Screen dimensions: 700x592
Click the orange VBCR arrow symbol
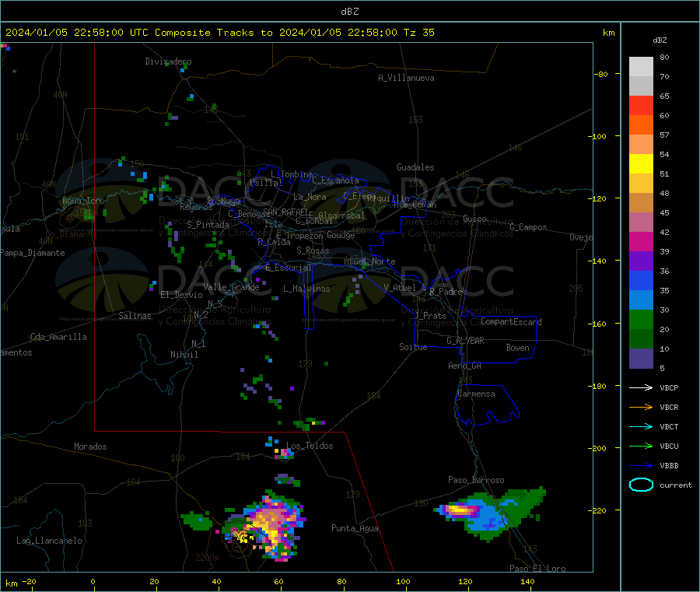[x=641, y=407]
